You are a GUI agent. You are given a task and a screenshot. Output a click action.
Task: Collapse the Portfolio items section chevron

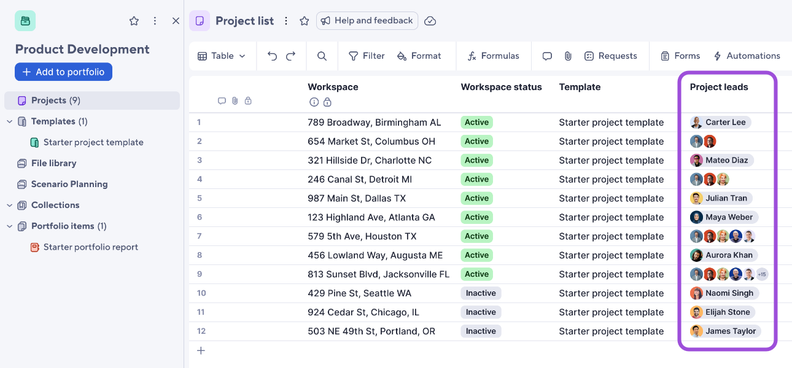coord(10,226)
